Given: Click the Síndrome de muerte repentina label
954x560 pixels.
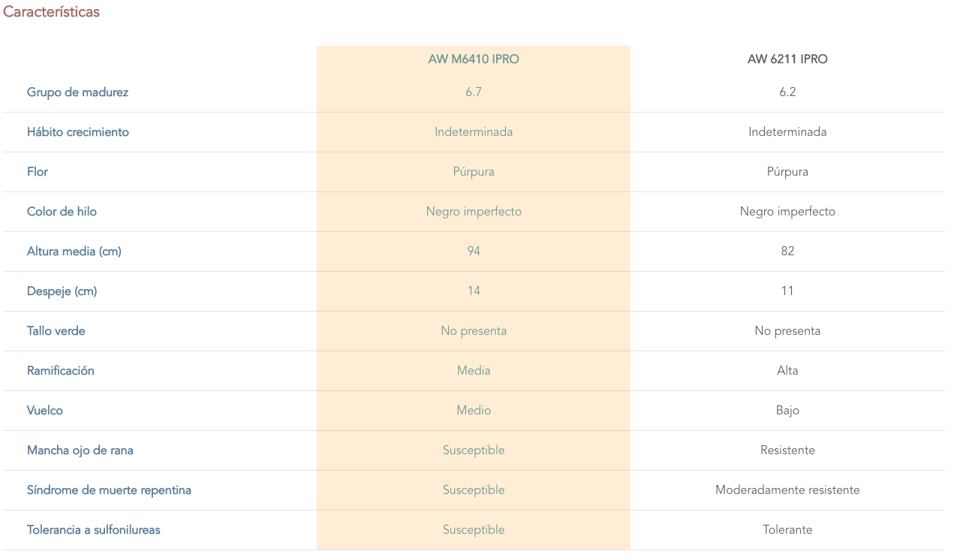Looking at the screenshot, I should 109,490.
